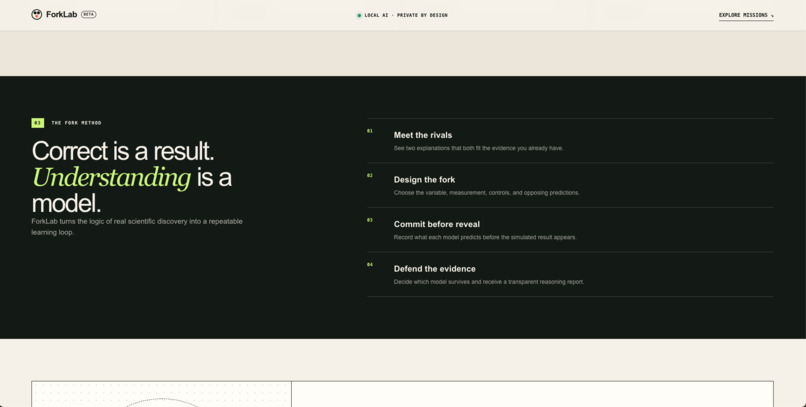Select the 'Defend the evidence' step
The height and width of the screenshot is (407, 806).
[434, 269]
